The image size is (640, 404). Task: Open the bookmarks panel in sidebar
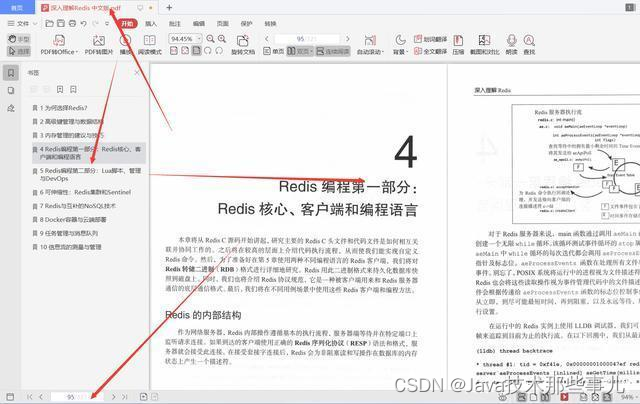(11, 73)
